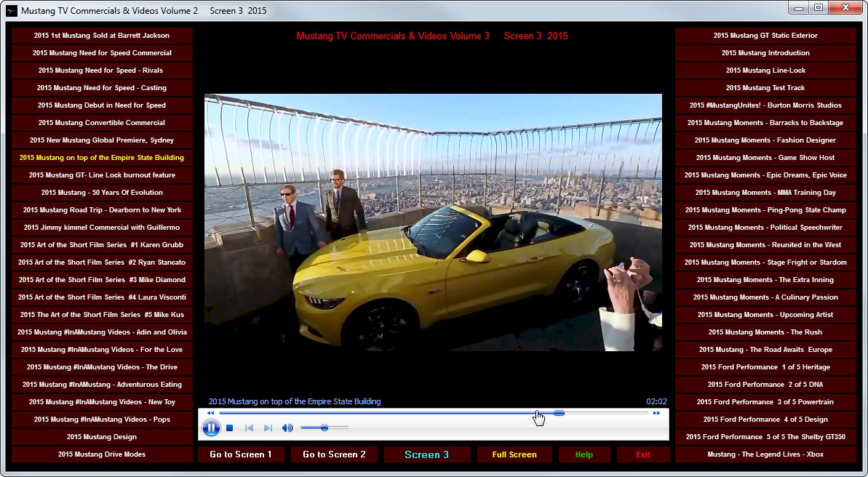Click the seek bar position thumb
868x477 pixels.
pyautogui.click(x=559, y=413)
